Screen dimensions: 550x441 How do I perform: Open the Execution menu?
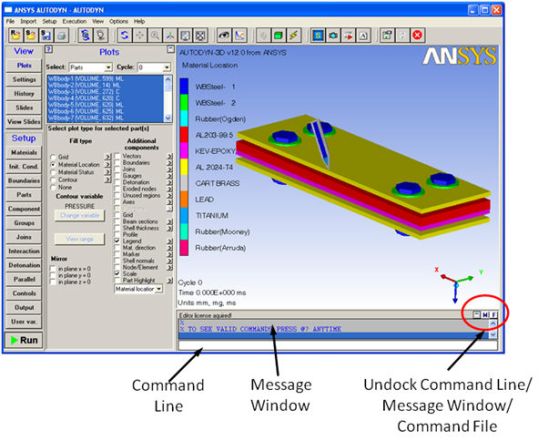(x=74, y=21)
